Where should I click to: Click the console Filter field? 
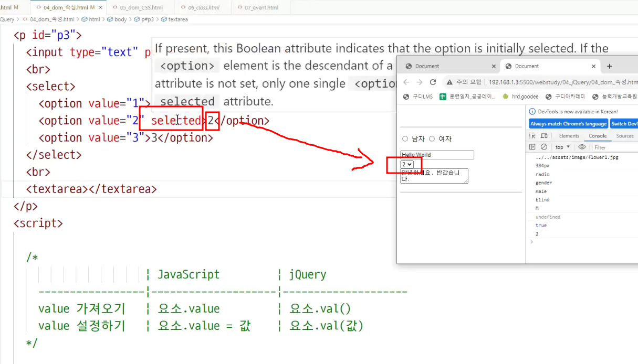614,147
